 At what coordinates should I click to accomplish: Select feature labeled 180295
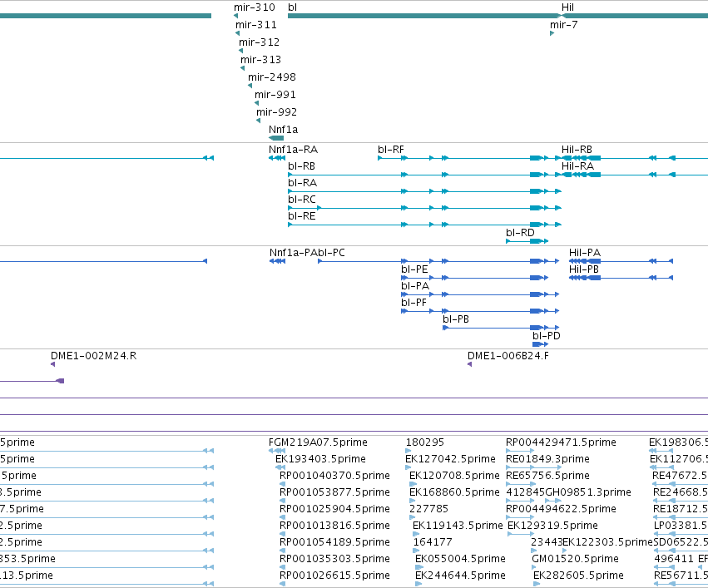(x=408, y=451)
